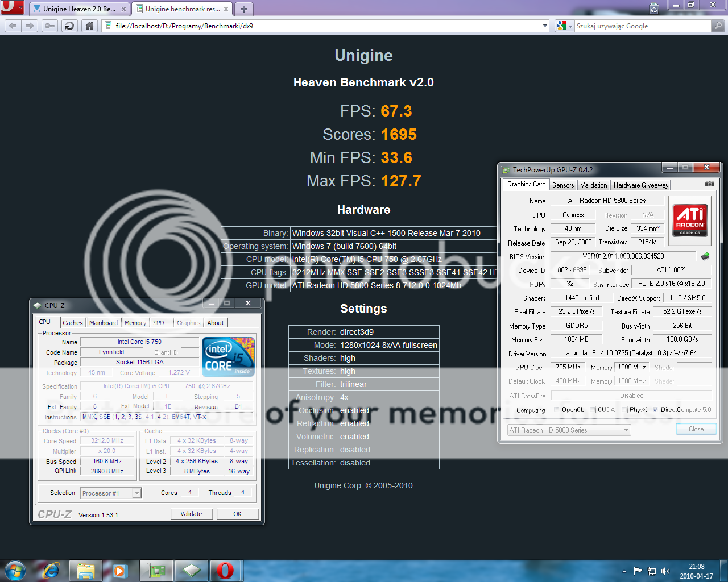
Task: Open a new tab with the plus button
Action: 243,9
